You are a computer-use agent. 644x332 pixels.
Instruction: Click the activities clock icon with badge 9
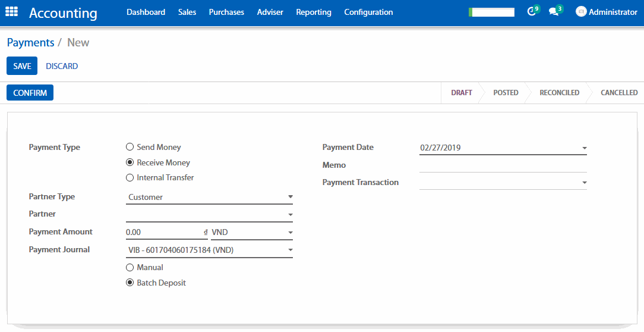[x=532, y=12]
